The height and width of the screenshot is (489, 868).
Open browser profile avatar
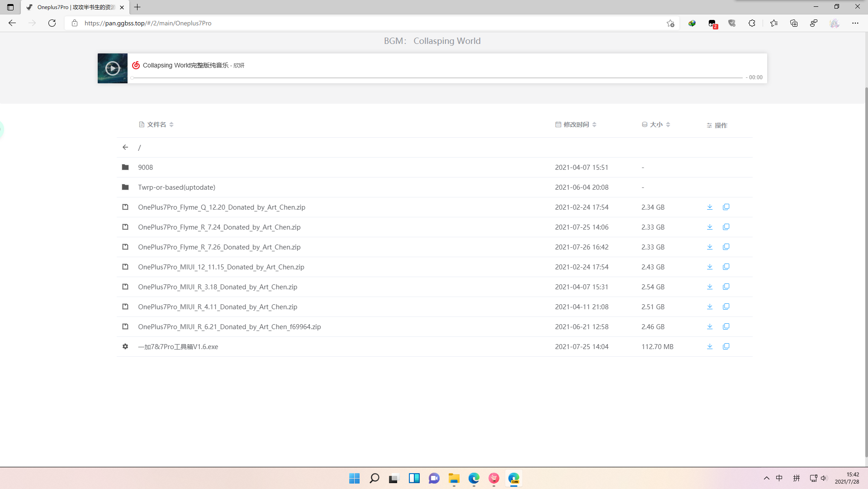click(x=835, y=23)
